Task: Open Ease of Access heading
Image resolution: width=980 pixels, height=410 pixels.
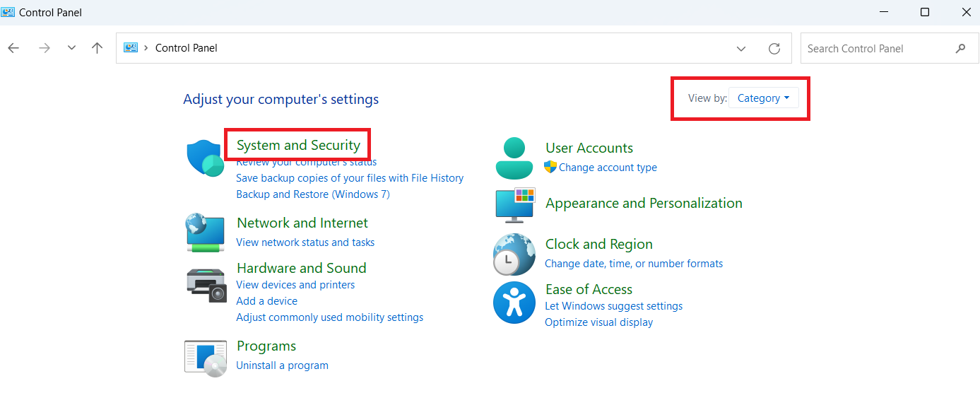Action: pyautogui.click(x=589, y=289)
